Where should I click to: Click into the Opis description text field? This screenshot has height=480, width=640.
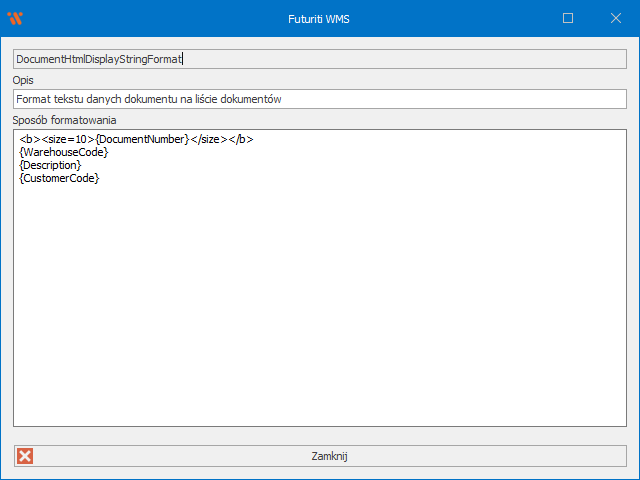pos(400,99)
